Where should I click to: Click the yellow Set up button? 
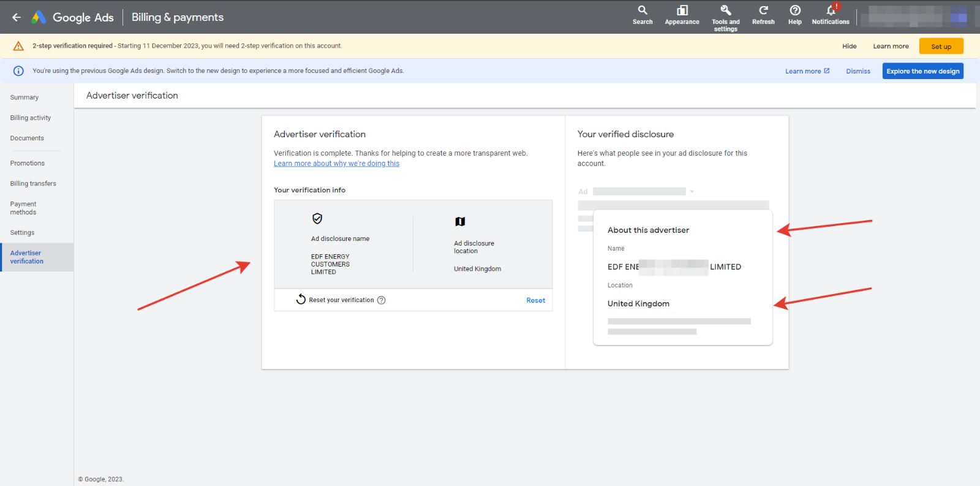pyautogui.click(x=941, y=47)
